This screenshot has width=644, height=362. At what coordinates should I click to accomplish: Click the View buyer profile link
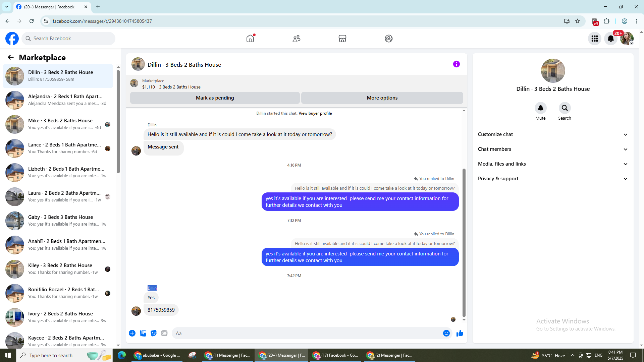pos(315,113)
